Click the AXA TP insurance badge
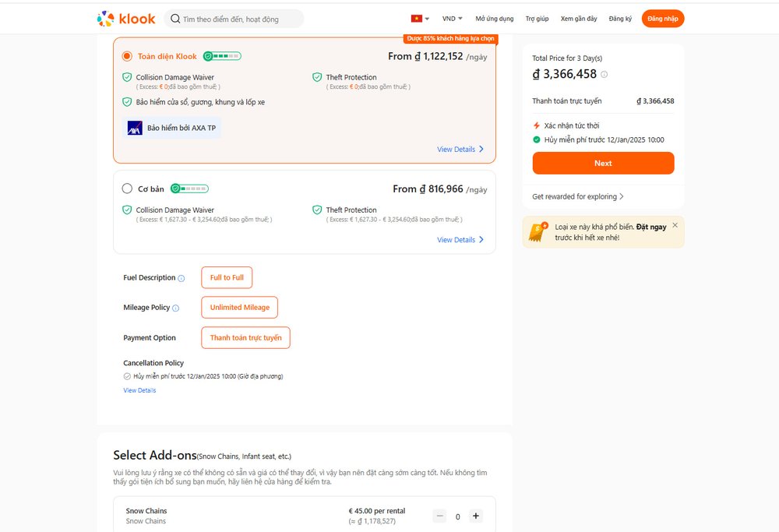Screen dimensions: 779x532 pyautogui.click(x=171, y=127)
